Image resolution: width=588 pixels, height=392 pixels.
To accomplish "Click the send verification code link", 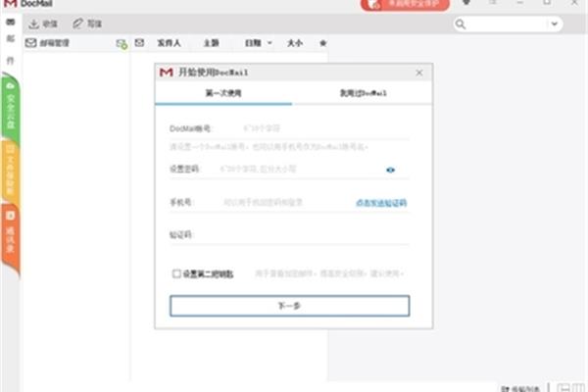I will pyautogui.click(x=381, y=203).
